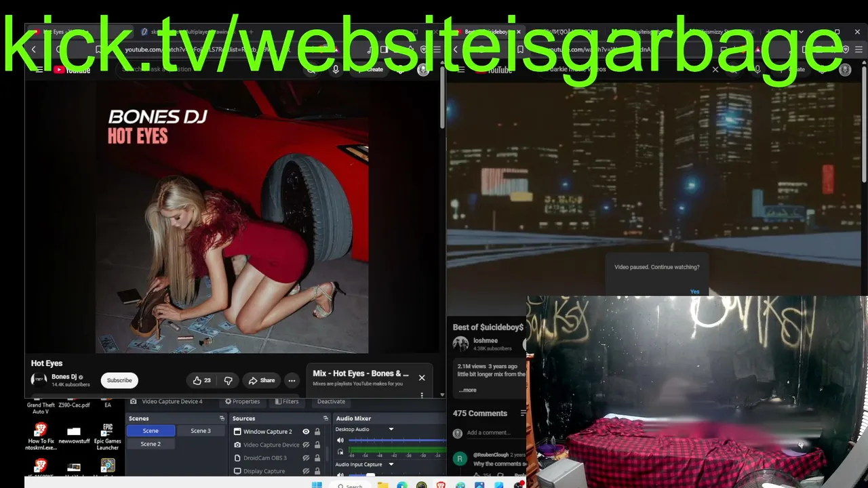Expand Desktop Audio options dropdown
The width and height of the screenshot is (868, 488).
pos(391,429)
